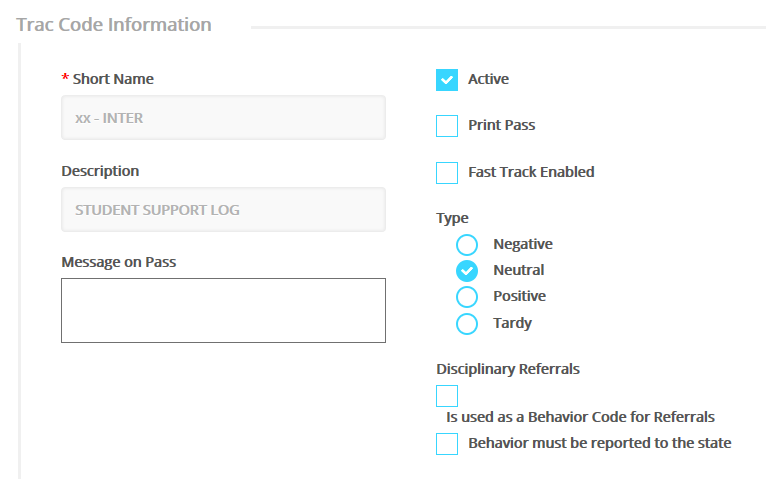Focus the Description text field
The width and height of the screenshot is (766, 479).
223,210
